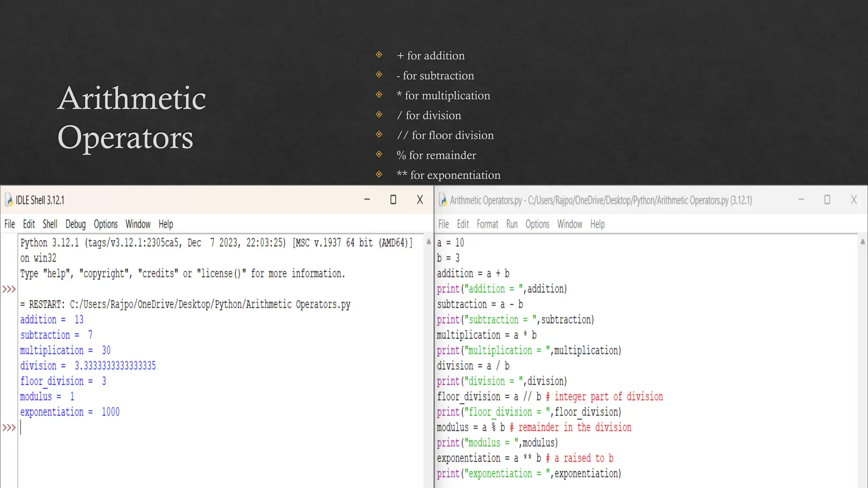Close the IDLE Shell window
868x488 pixels.
click(x=420, y=200)
